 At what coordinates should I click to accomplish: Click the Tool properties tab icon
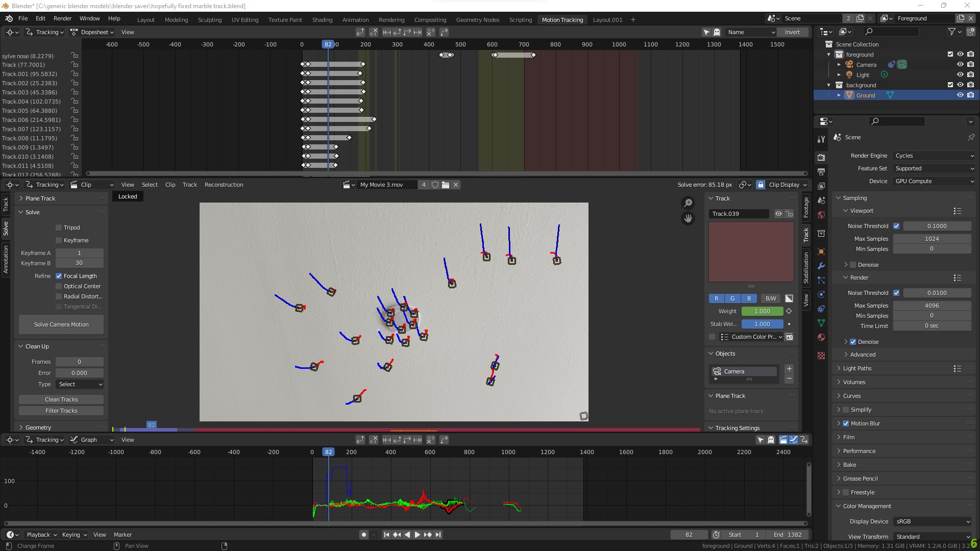tap(821, 139)
